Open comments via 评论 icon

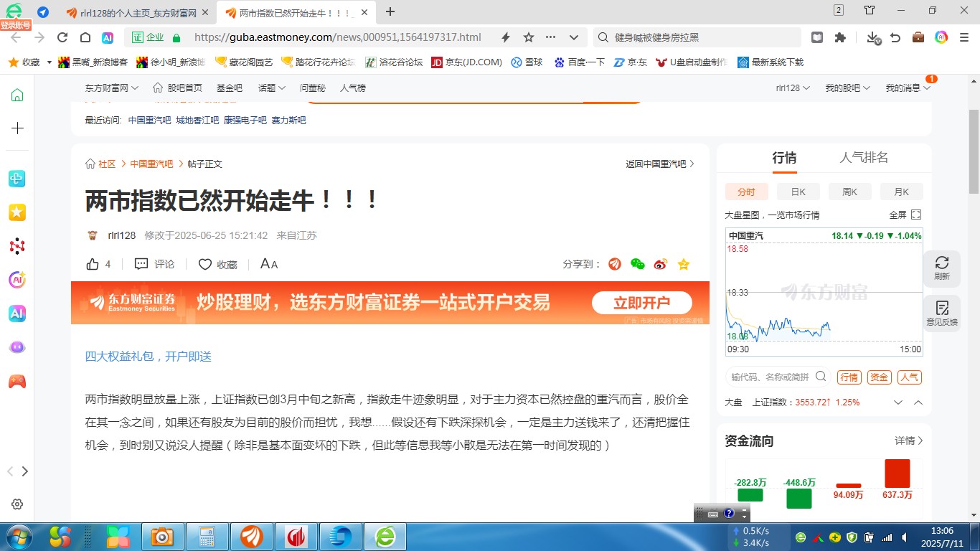click(x=154, y=264)
